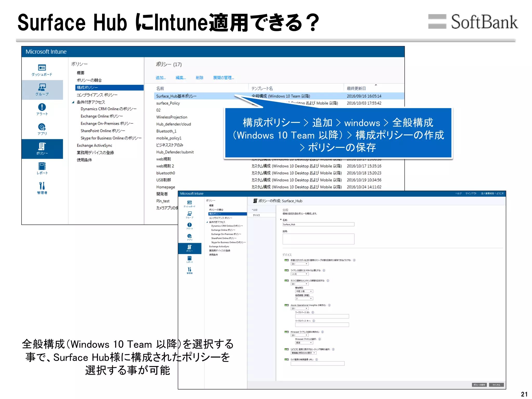Screen dimensions: 532x399
Task: Open the Azure Operational Insights はい dropdown
Action: pyautogui.click(x=300, y=308)
